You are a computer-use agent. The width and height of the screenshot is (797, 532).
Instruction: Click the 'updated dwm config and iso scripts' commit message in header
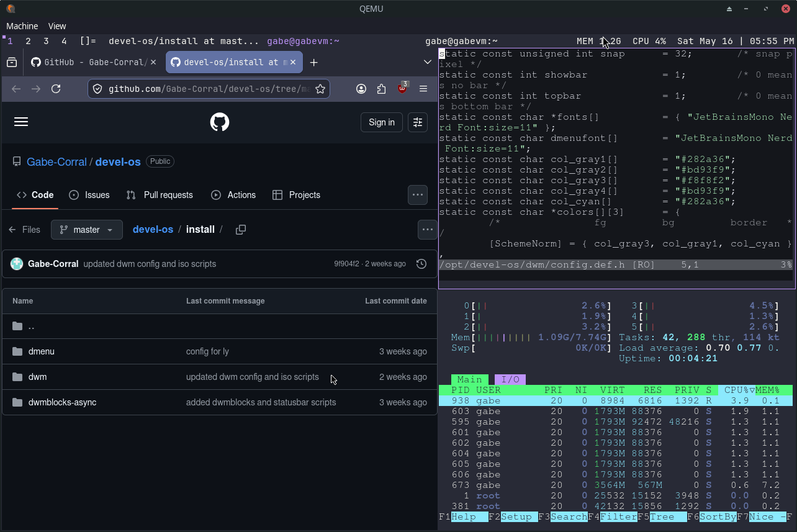[150, 264]
